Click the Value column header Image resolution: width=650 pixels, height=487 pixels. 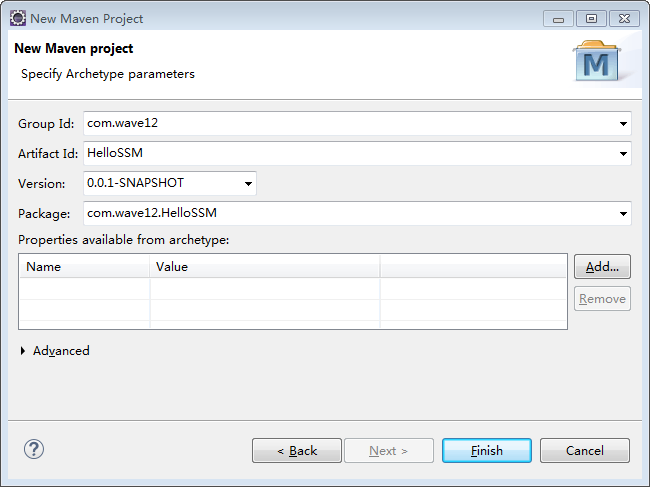[264, 267]
